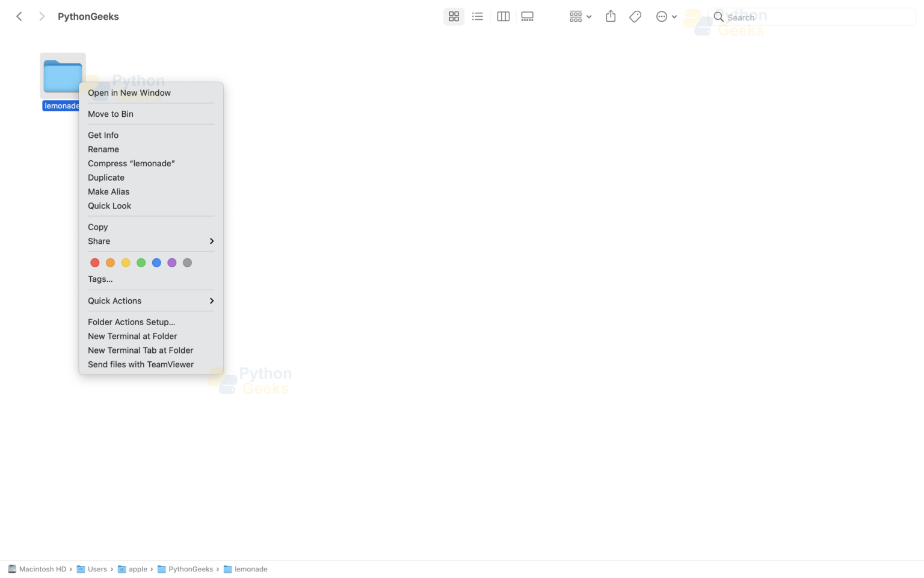
Task: Switch to gallery view
Action: point(528,17)
